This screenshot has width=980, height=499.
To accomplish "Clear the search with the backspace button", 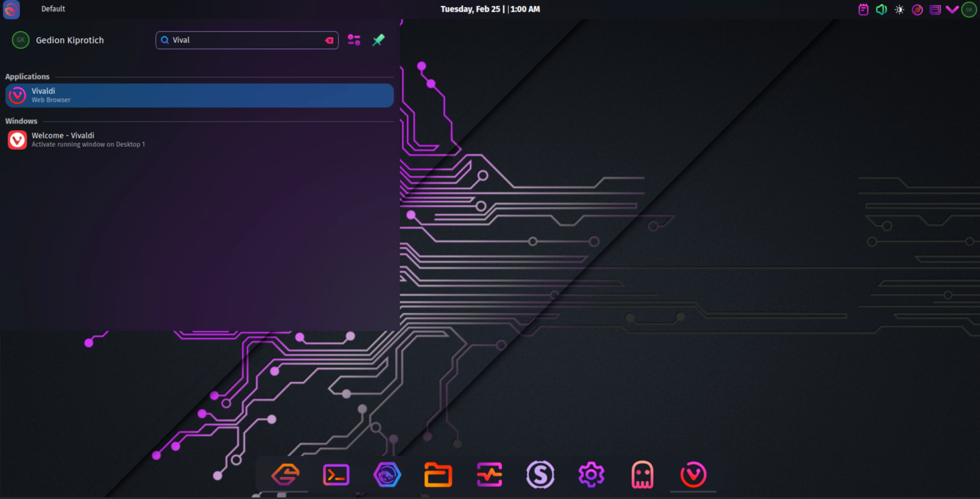I will pyautogui.click(x=329, y=40).
